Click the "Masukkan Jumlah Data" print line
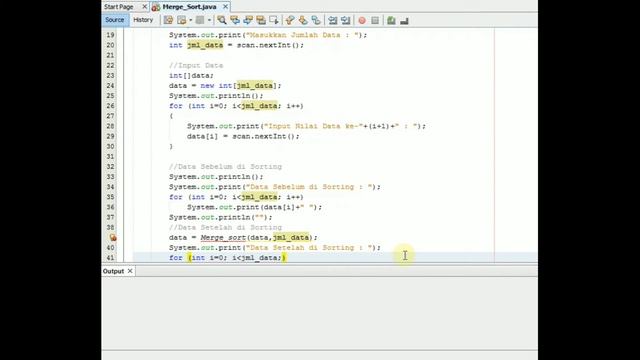 [x=268, y=35]
